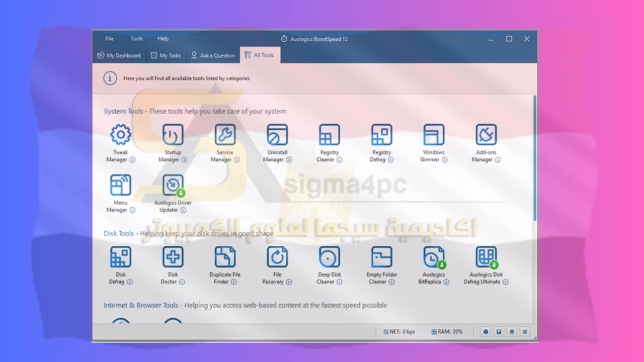Open the Tools menu

pyautogui.click(x=136, y=39)
